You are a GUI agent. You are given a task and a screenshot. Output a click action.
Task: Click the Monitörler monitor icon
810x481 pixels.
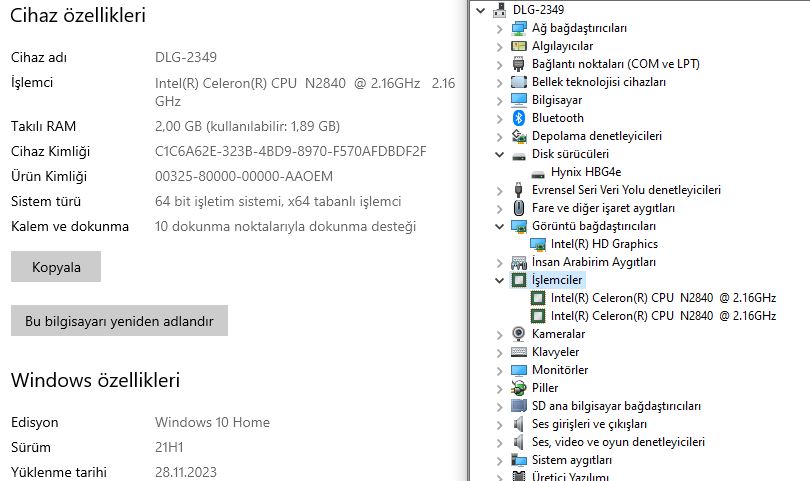click(519, 370)
